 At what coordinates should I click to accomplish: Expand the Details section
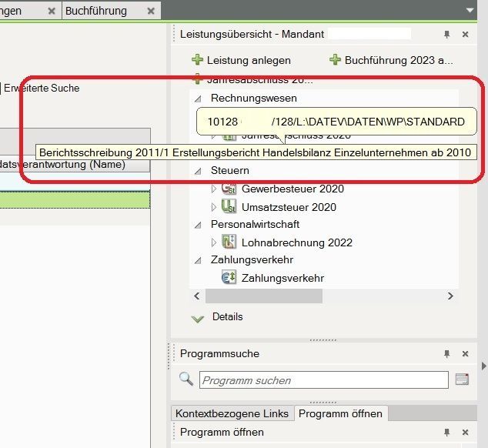pyautogui.click(x=198, y=317)
